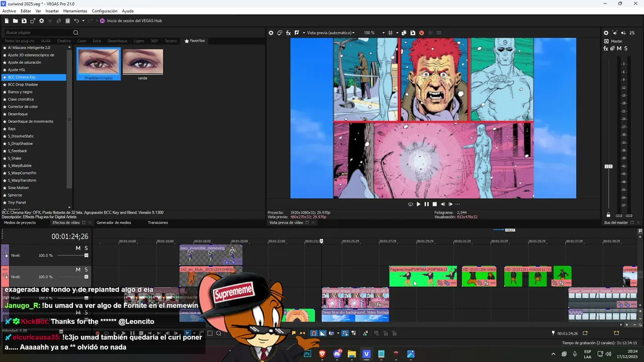Open the Visual Studio taskbar icon
Viewport: 644px width, 362px height.
tap(366, 354)
